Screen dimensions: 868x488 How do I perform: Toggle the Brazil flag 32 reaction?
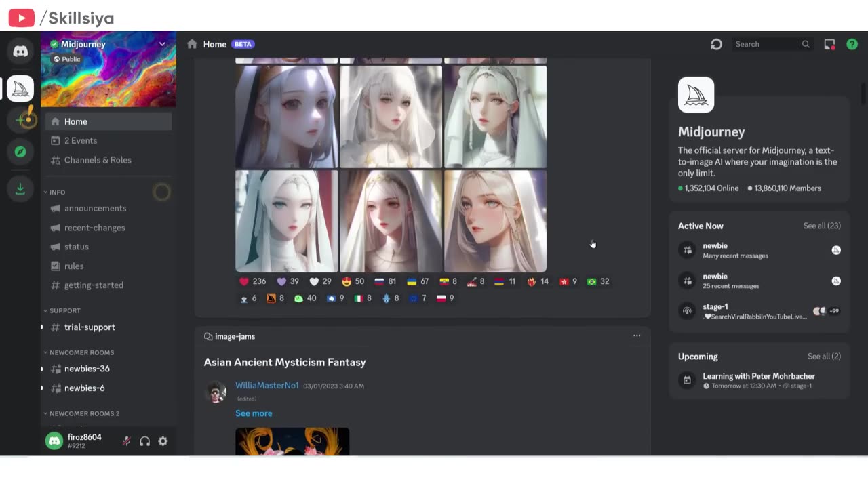598,281
